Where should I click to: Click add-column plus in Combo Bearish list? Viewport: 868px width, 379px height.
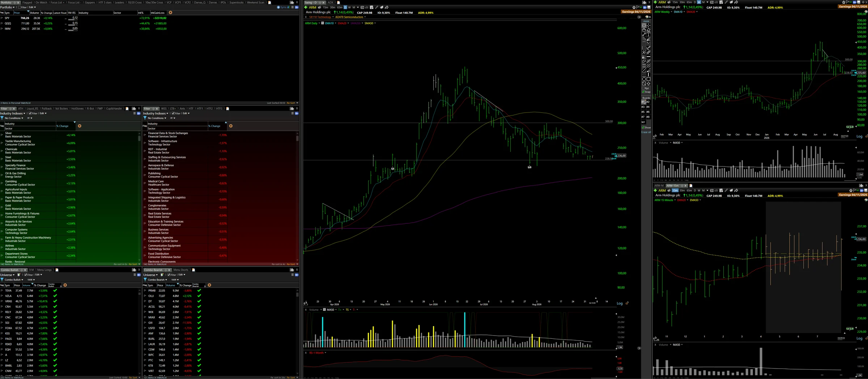pyautogui.click(x=209, y=285)
